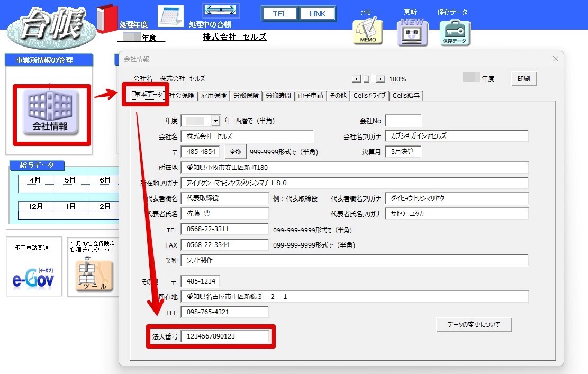Screen dimensions: 588x374
Task: Click the red book 処理年度 icon
Action: pyautogui.click(x=107, y=17)
